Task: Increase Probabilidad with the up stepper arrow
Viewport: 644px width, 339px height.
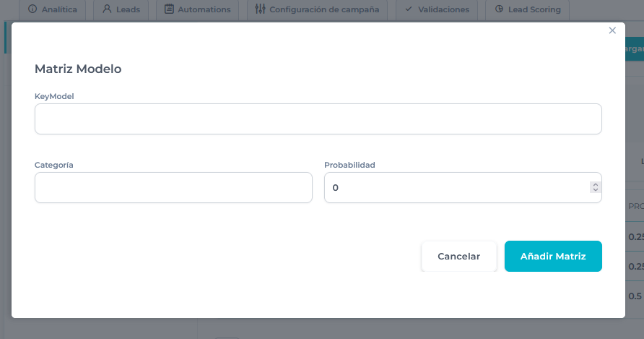Action: tap(595, 184)
